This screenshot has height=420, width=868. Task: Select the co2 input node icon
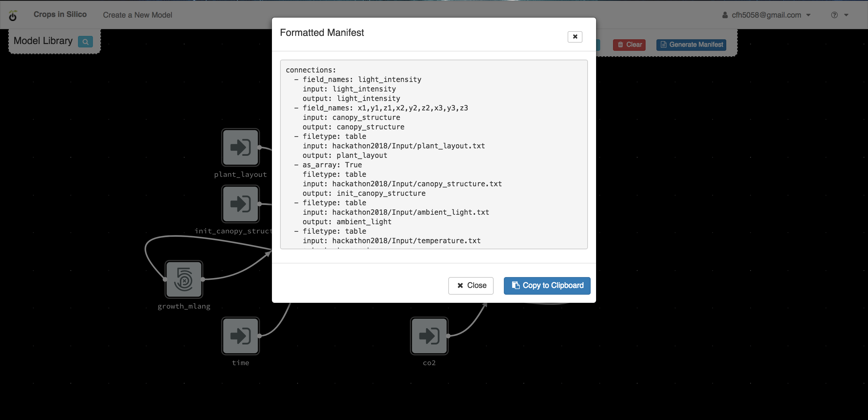pos(429,336)
